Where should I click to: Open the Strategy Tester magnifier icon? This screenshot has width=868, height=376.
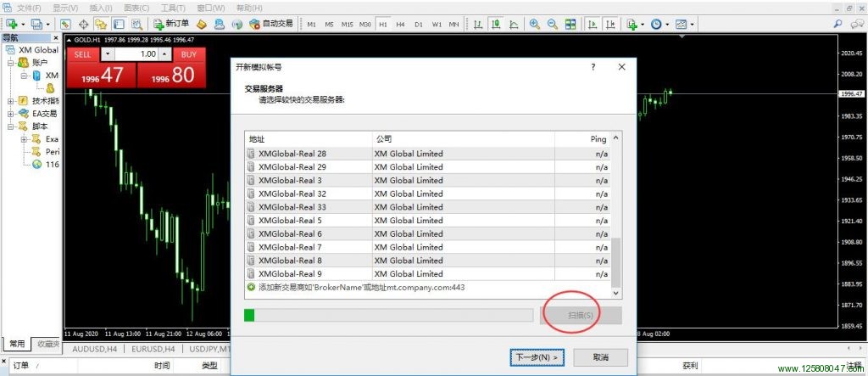click(136, 24)
